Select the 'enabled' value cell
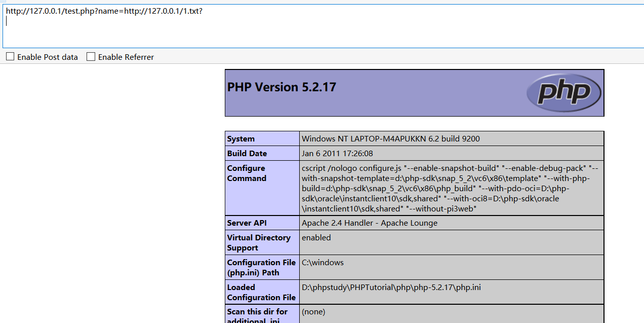 tap(452, 242)
